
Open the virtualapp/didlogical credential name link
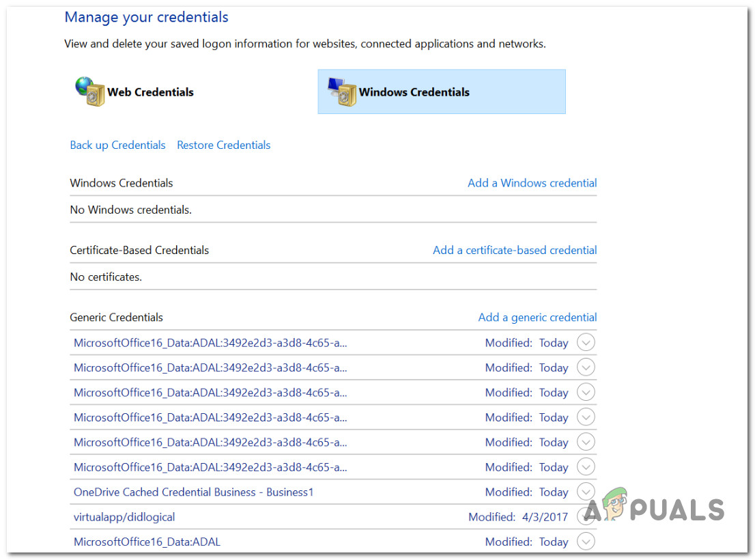point(124,517)
